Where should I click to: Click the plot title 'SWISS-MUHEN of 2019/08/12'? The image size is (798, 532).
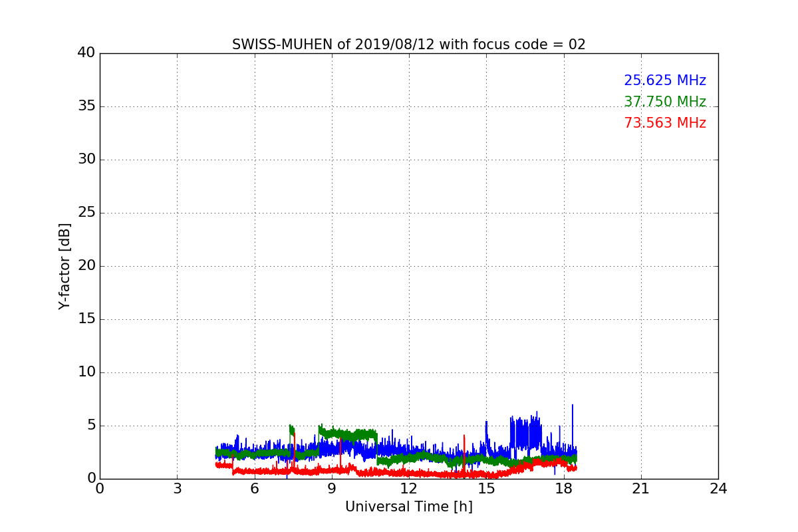[332, 45]
